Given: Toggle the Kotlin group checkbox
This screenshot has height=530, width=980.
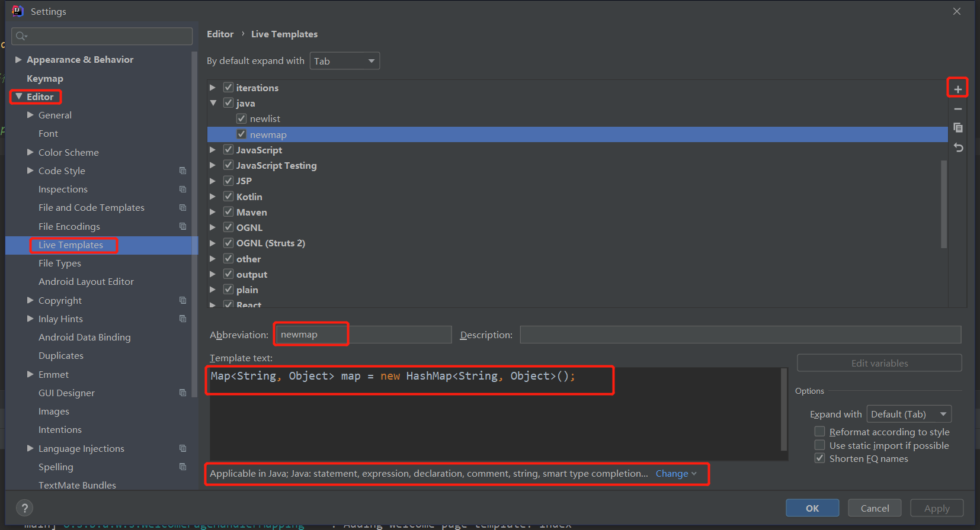Looking at the screenshot, I should (228, 196).
